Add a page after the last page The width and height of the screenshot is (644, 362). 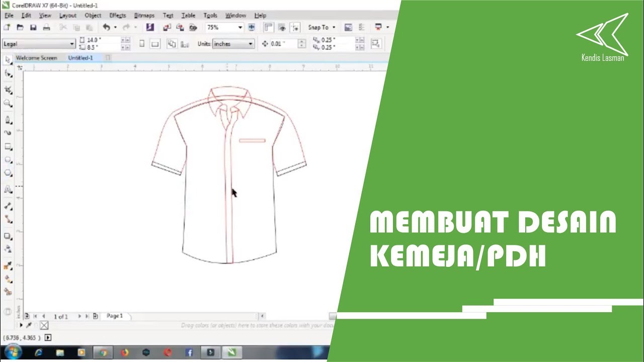click(96, 316)
